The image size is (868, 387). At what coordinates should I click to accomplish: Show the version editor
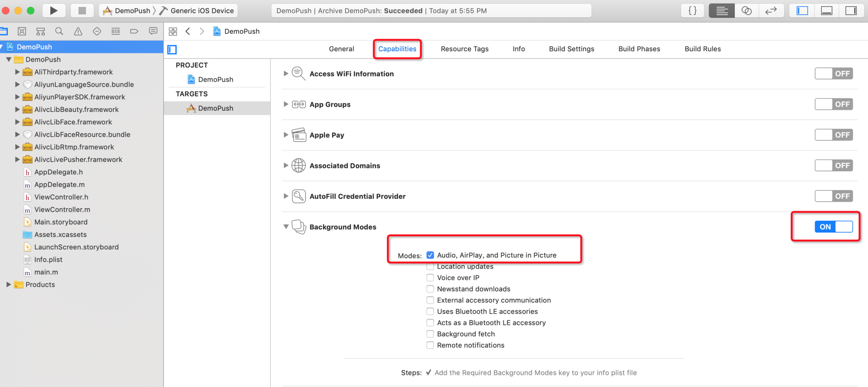771,10
